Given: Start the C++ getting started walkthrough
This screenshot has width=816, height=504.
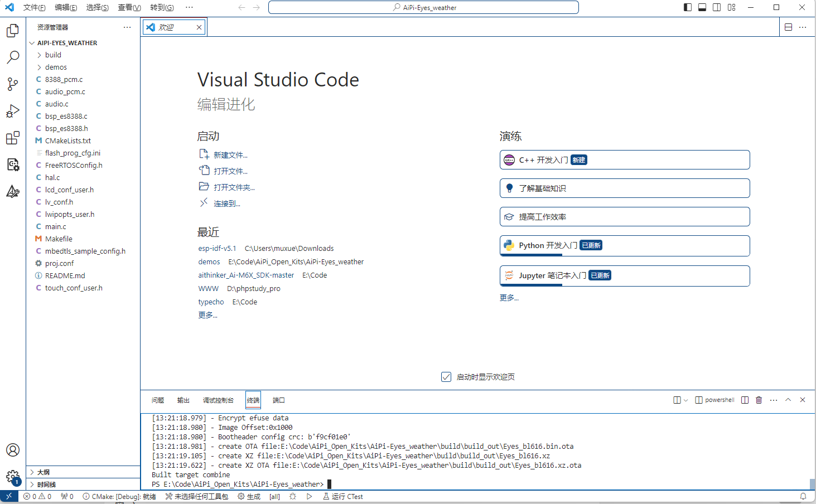Looking at the screenshot, I should click(625, 160).
